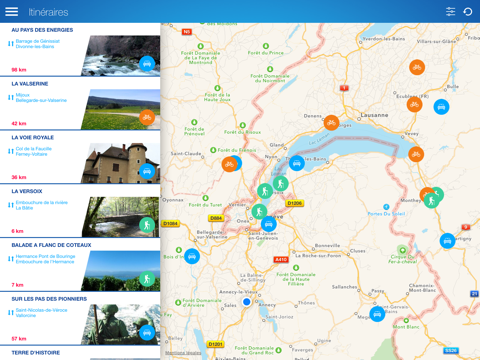Viewport: 480px width, 360px height.
Task: Tap route arrows icon beside Hermance Pont de Bouringe
Action: 11,259
